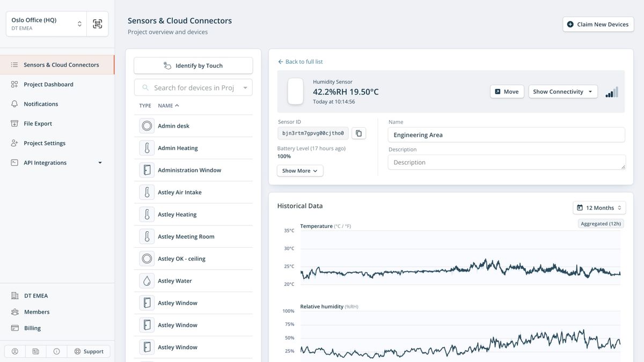Open the Show Connectivity dropdown
The image size is (644, 362).
[x=563, y=92]
